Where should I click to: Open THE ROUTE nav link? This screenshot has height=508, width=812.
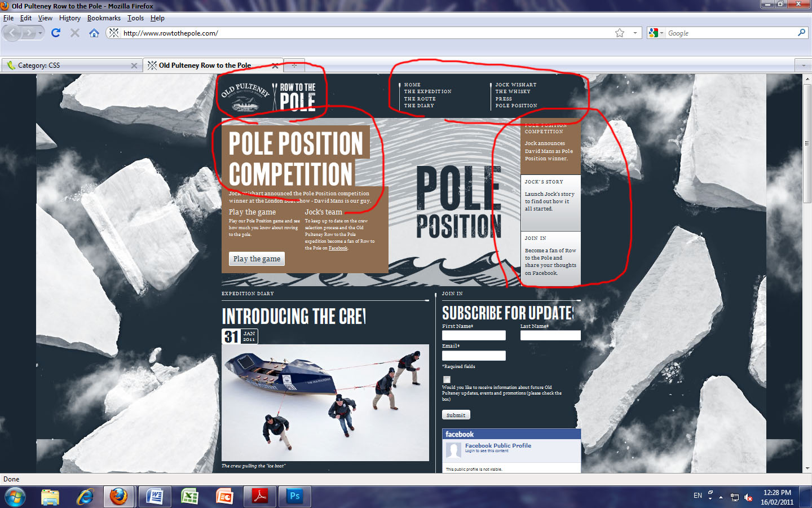(420, 99)
